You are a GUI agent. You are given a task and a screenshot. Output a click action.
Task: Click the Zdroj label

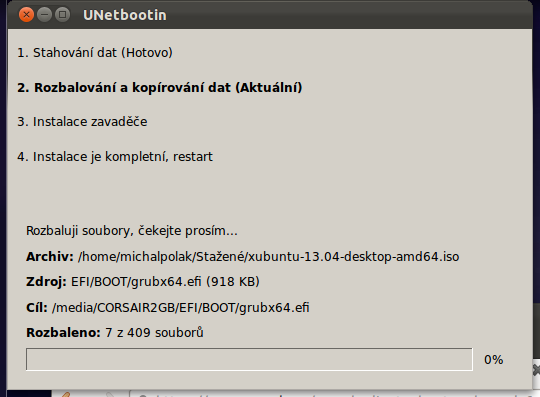(46, 282)
